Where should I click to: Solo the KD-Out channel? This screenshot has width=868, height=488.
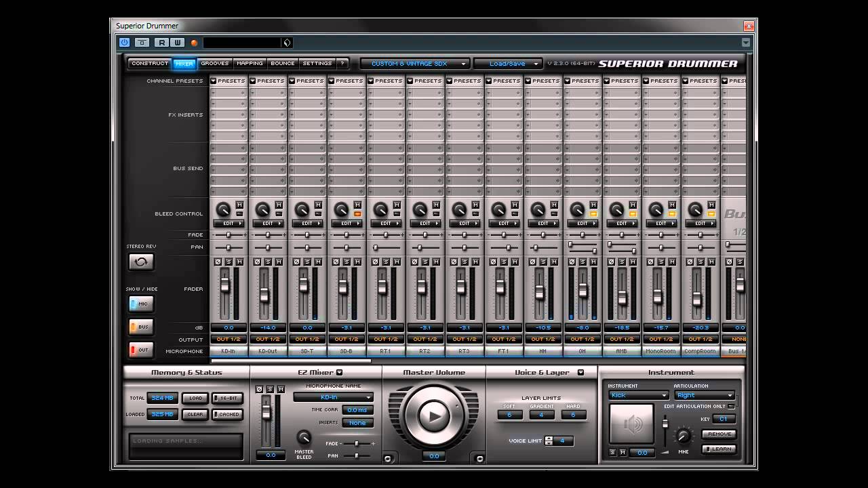pos(268,262)
